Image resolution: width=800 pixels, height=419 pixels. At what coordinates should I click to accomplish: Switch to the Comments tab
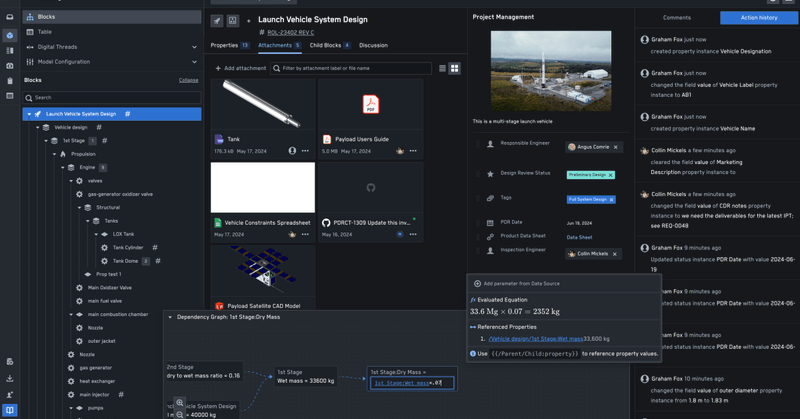(x=677, y=17)
